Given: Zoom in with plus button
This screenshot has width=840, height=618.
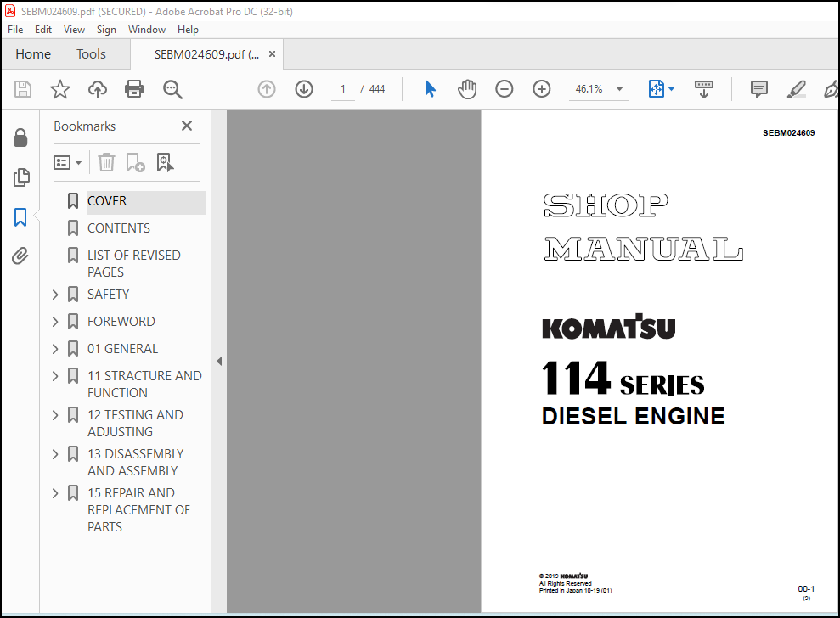Looking at the screenshot, I should pos(542,89).
